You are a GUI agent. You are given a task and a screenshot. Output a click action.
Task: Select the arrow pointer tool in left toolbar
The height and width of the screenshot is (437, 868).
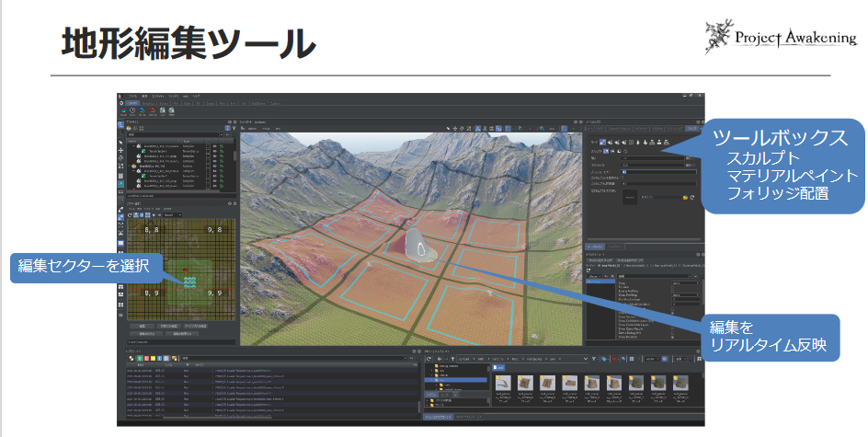(120, 143)
